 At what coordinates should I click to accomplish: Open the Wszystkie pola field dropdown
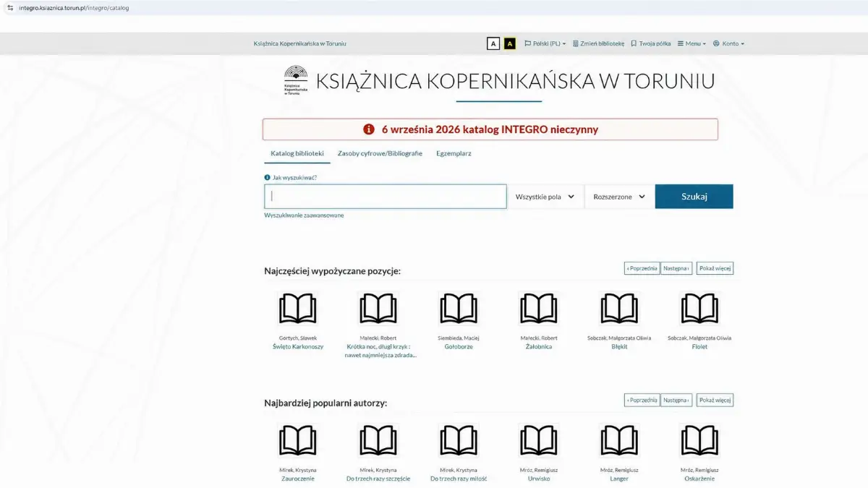coord(545,197)
